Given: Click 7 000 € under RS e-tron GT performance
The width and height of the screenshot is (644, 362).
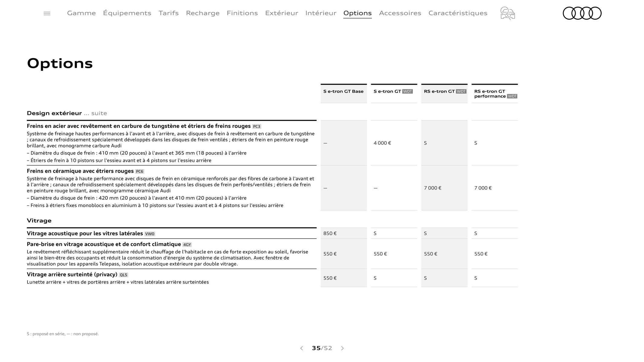Looking at the screenshot, I should (x=495, y=188).
